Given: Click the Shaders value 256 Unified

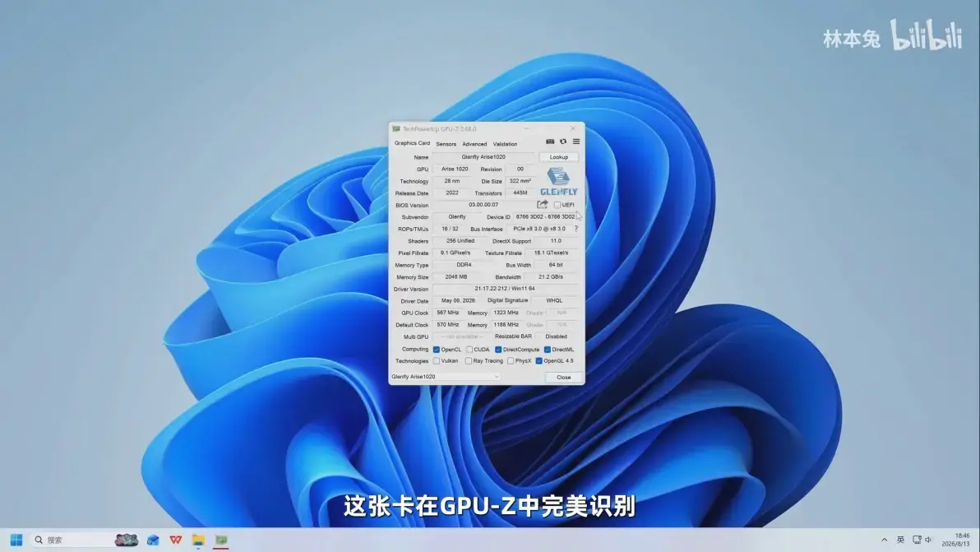Looking at the screenshot, I should pyautogui.click(x=460, y=241).
